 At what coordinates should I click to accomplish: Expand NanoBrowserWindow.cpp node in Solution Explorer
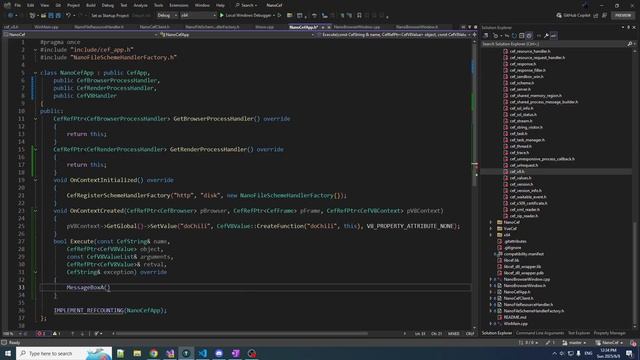point(491,280)
